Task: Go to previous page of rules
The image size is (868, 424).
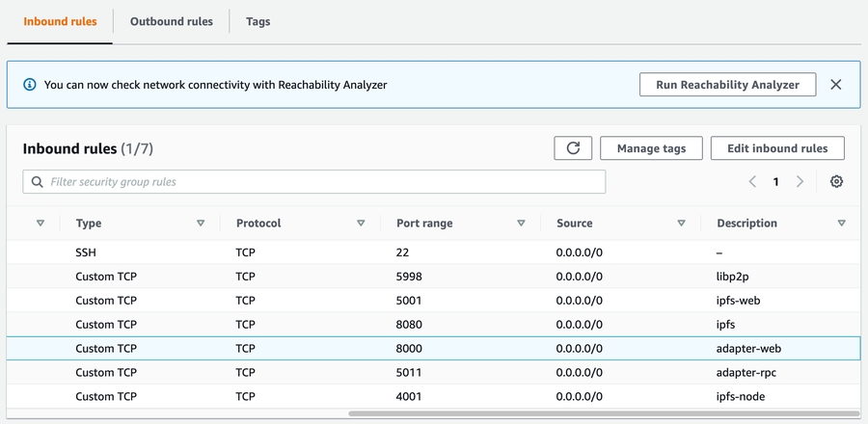Action: (752, 182)
